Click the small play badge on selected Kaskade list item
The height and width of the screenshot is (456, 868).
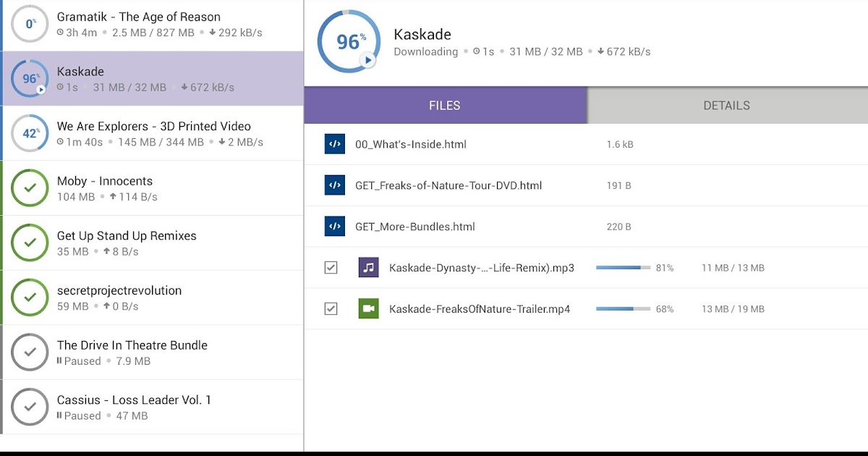(41, 89)
